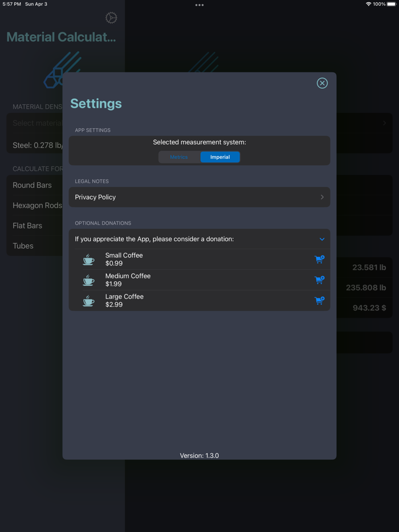This screenshot has width=399, height=532.
Task: Open Flat Bars in the sidebar
Action: coord(34,226)
